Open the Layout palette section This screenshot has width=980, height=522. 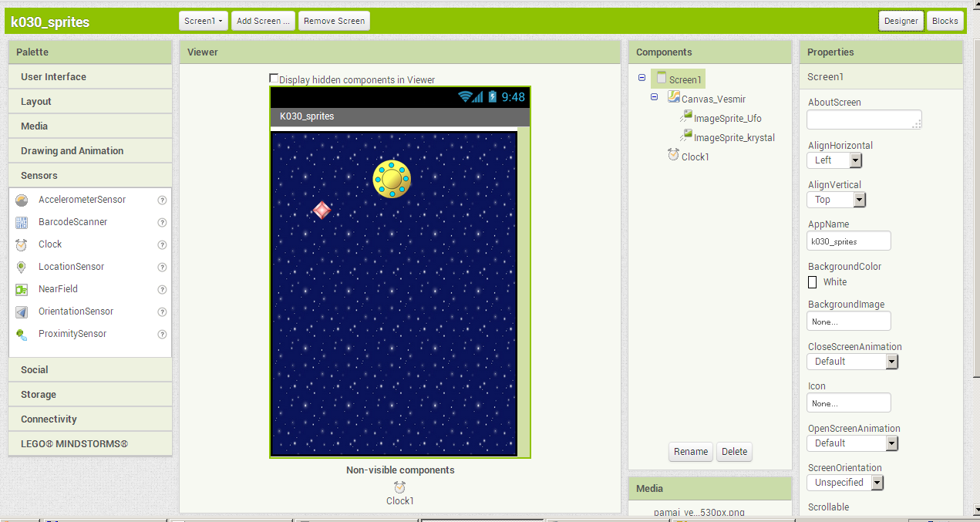tap(90, 102)
